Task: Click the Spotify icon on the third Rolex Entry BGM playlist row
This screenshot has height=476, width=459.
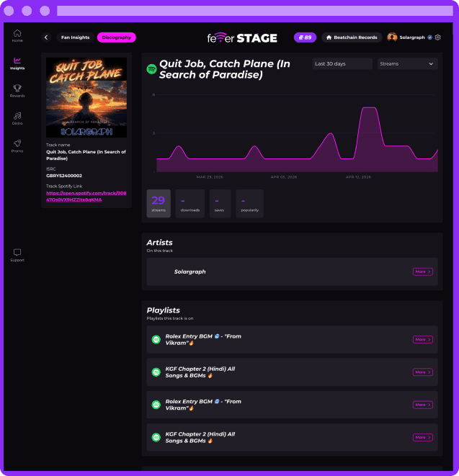Action: [156, 405]
